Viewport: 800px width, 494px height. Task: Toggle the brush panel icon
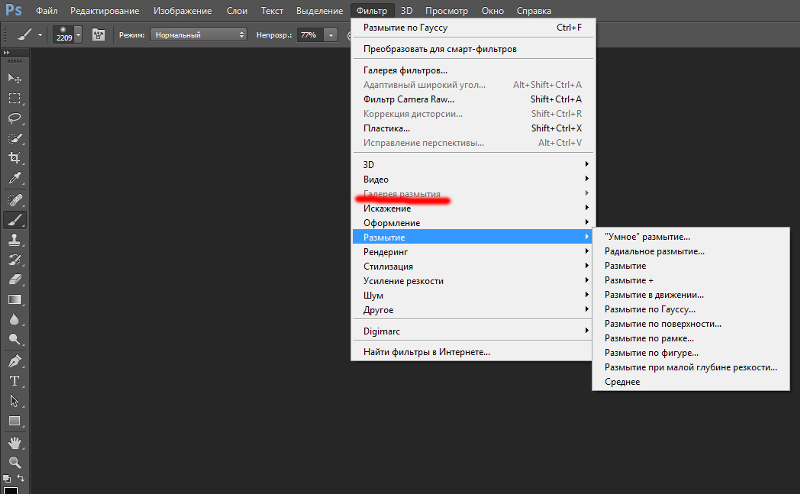coord(98,35)
